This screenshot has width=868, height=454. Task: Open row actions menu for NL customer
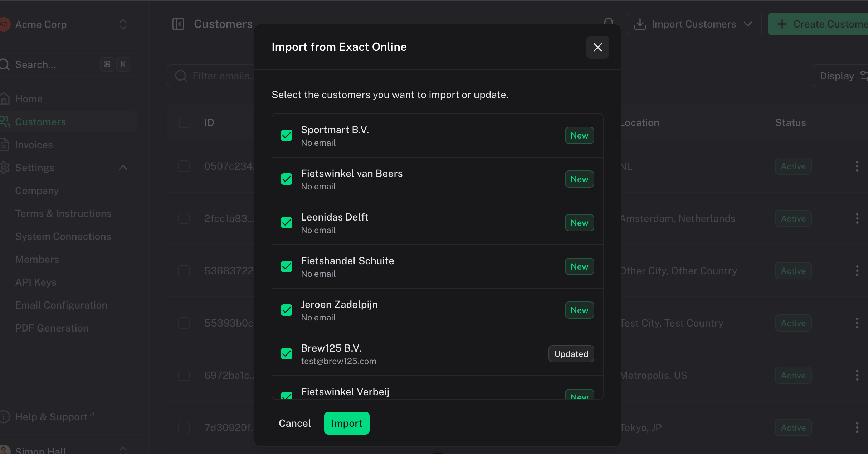857,166
